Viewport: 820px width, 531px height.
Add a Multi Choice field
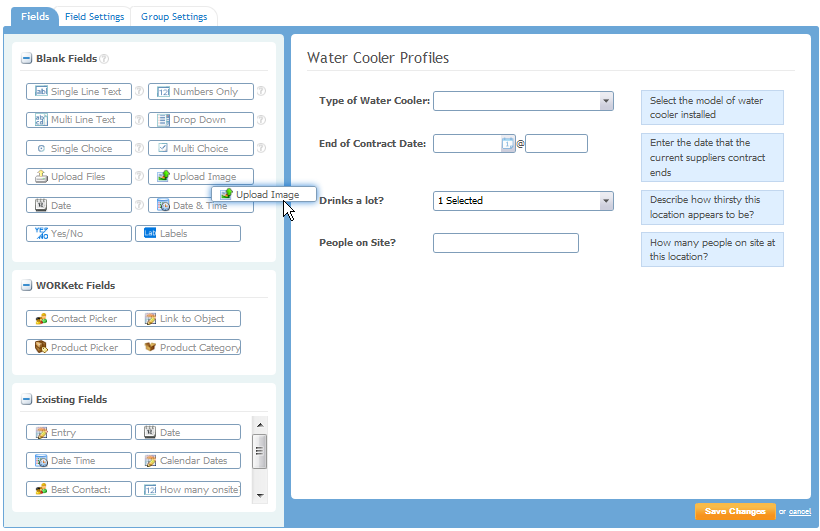201,148
